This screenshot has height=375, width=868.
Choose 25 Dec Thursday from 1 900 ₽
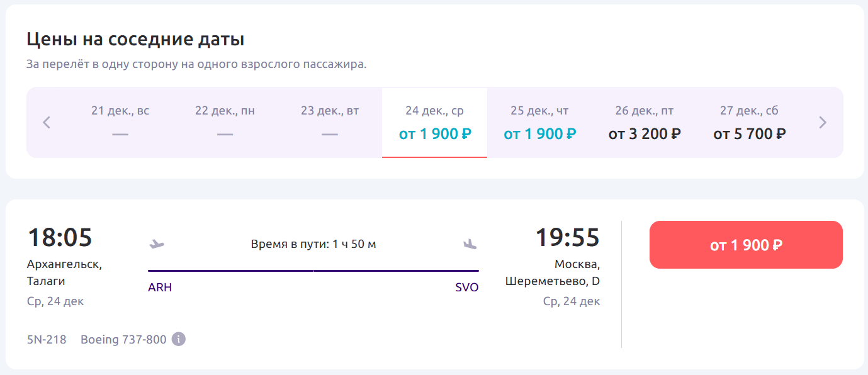[x=539, y=123]
